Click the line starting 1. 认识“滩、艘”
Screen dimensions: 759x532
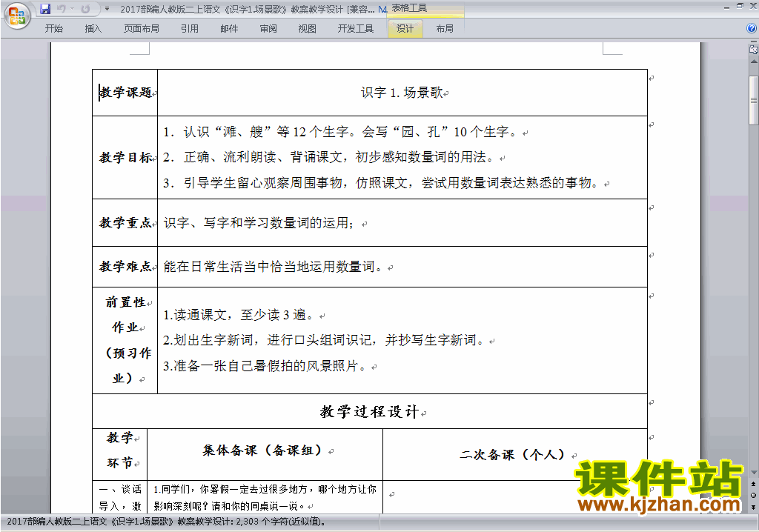342,132
